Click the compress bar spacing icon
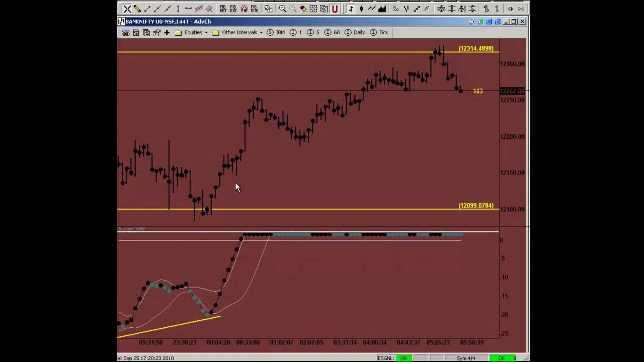Screen dimensions: 644x362 [x=521, y=9]
